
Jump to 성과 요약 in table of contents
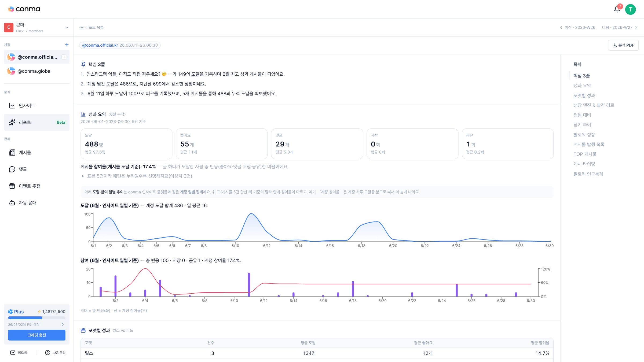click(x=582, y=86)
